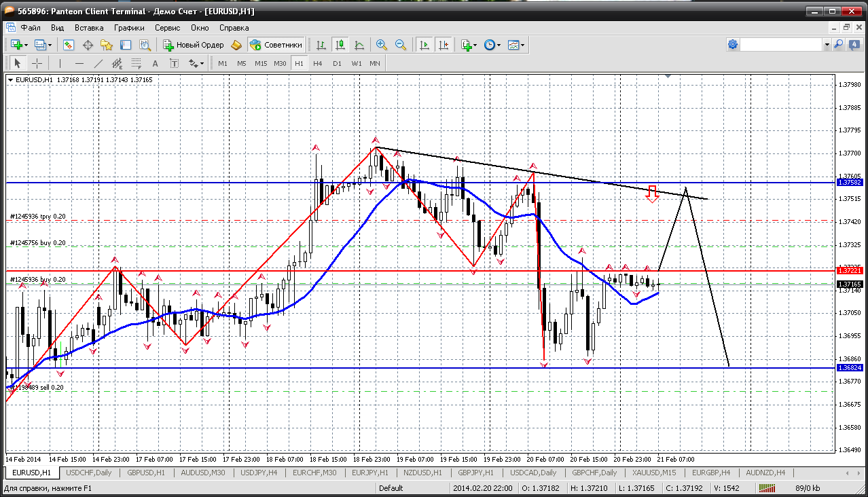Image resolution: width=868 pixels, height=497 pixels.
Task: Show the Navigator panel star-folder icon
Action: [x=107, y=45]
